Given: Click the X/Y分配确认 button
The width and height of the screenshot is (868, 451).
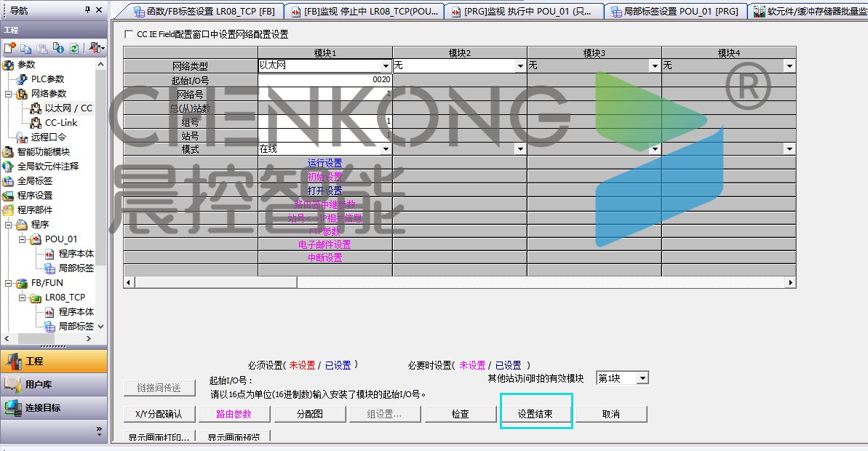Looking at the screenshot, I should click(159, 414).
